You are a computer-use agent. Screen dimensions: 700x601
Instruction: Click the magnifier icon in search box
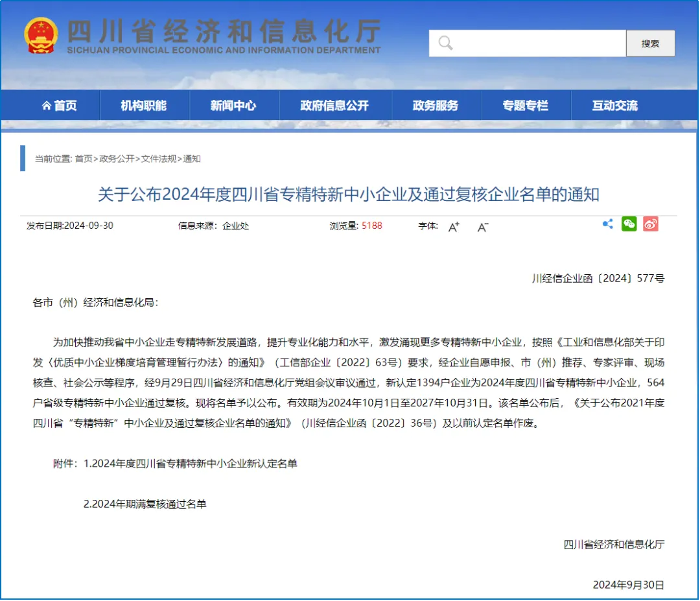[x=445, y=43]
